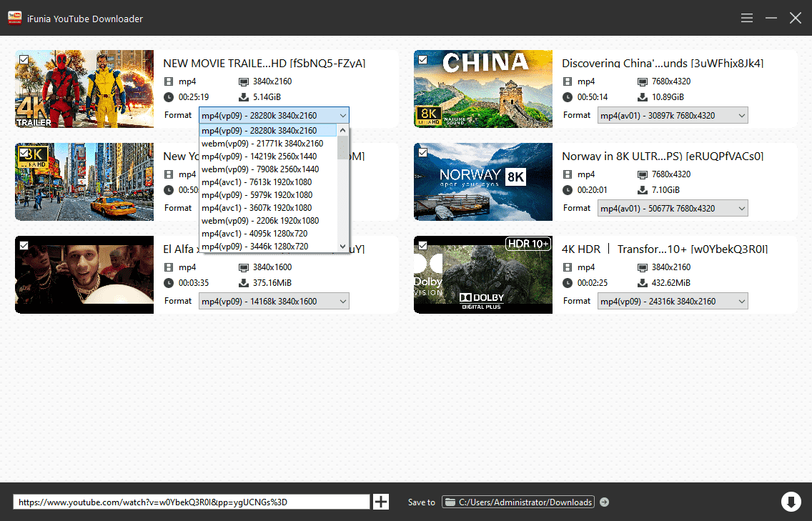The height and width of the screenshot is (521, 812).
Task: Click the file size icon beside 10.89GiB
Action: (642, 97)
